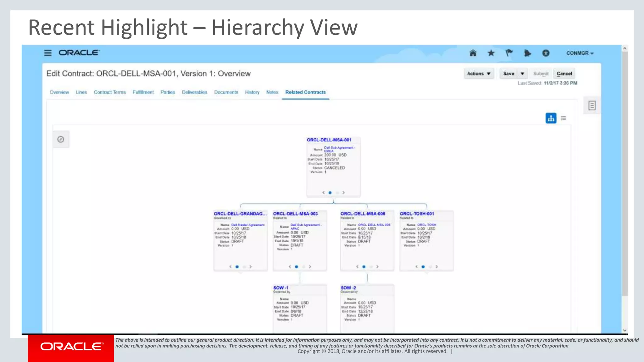Open the hierarchy compass control panel
The width and height of the screenshot is (644, 362).
point(61,139)
